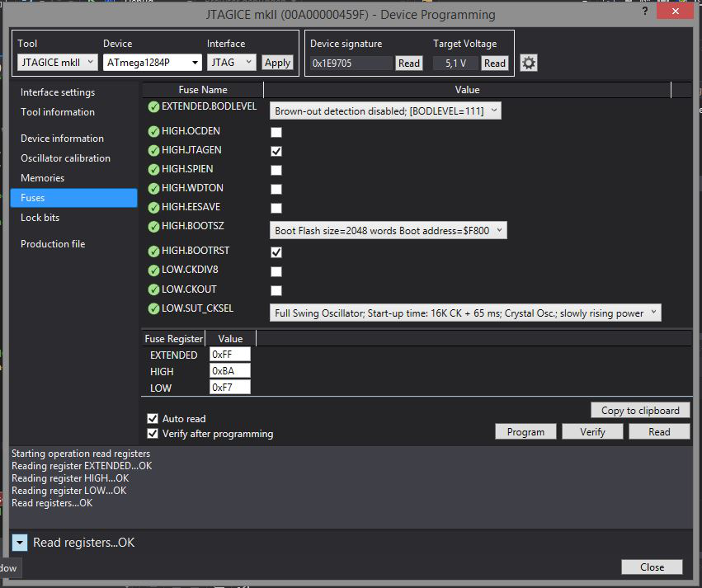Click green status icon beside HIGH.OCDEN
The image size is (702, 588).
coord(153,131)
